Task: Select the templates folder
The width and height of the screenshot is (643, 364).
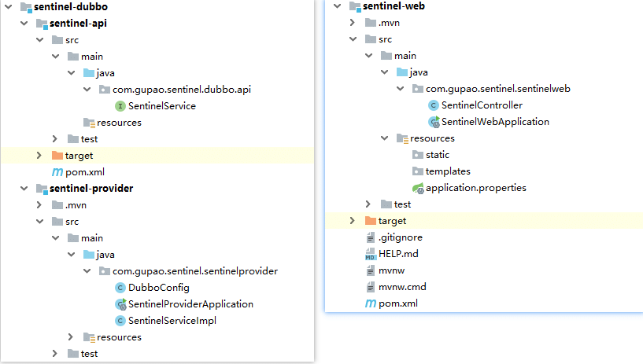Action: tap(447, 171)
